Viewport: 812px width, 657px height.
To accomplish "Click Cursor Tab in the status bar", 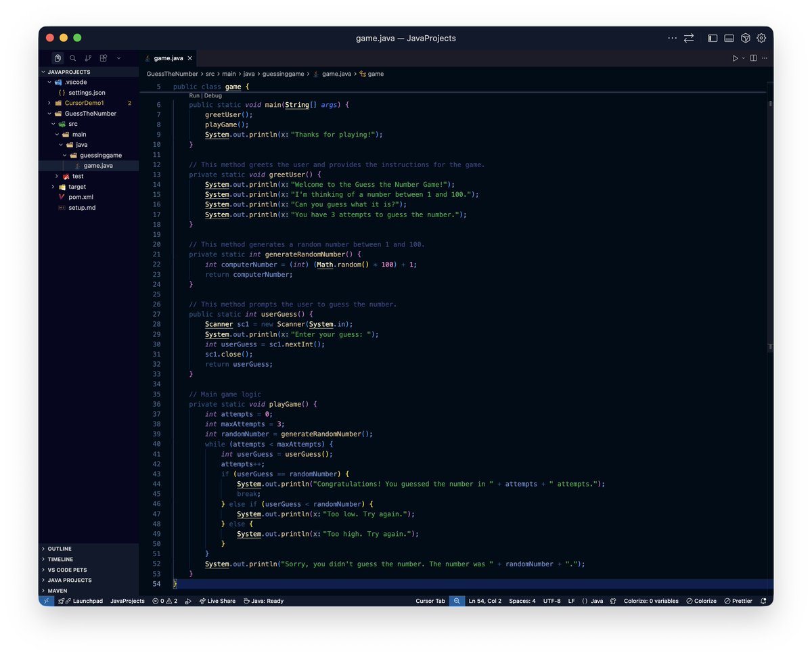I will [x=430, y=601].
